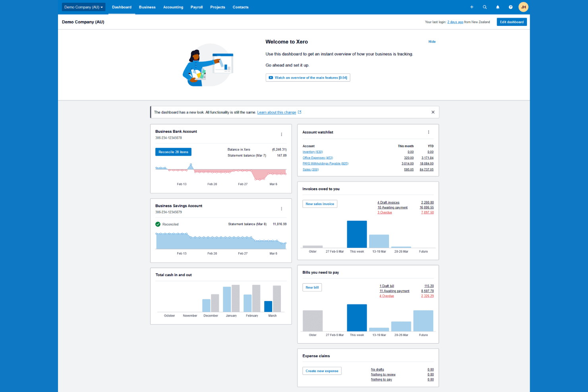Click the plus create-new icon
Screen dimensions: 588x392
tap(472, 7)
